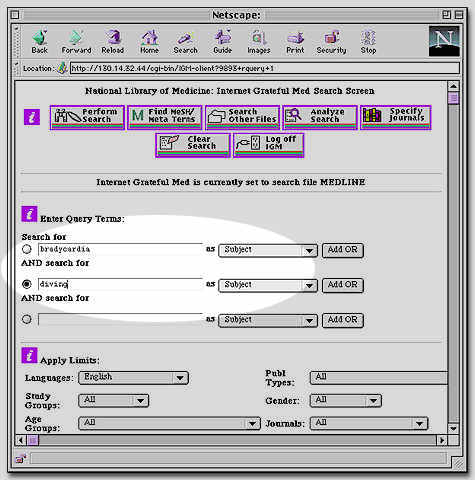Image resolution: width=475 pixels, height=480 pixels.
Task: Go to Home via toolbar icon
Action: [x=149, y=42]
